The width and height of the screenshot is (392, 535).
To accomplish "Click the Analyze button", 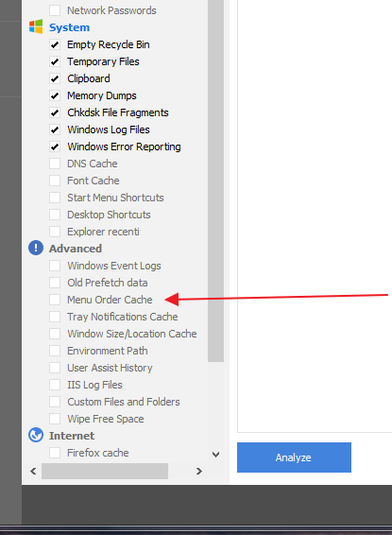I will tap(294, 457).
